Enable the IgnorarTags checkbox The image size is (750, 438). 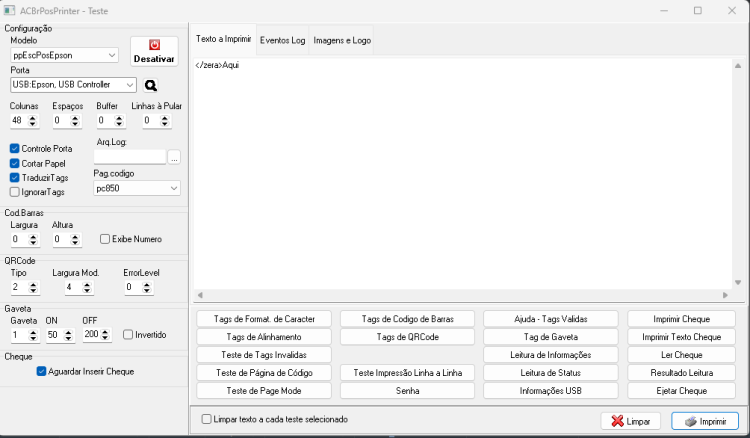click(x=15, y=192)
